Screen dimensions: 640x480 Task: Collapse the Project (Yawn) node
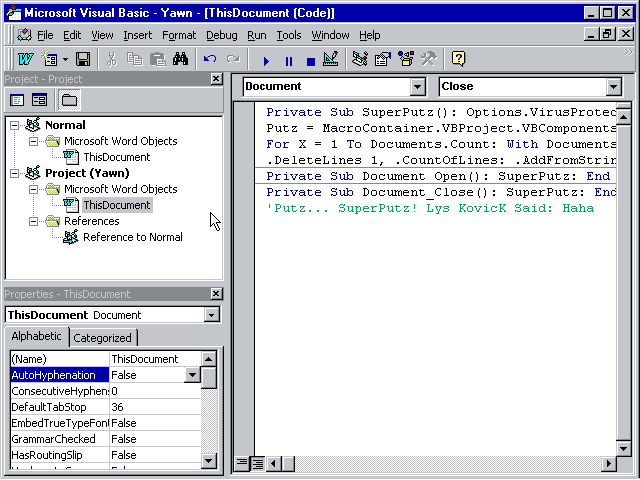click(14, 173)
